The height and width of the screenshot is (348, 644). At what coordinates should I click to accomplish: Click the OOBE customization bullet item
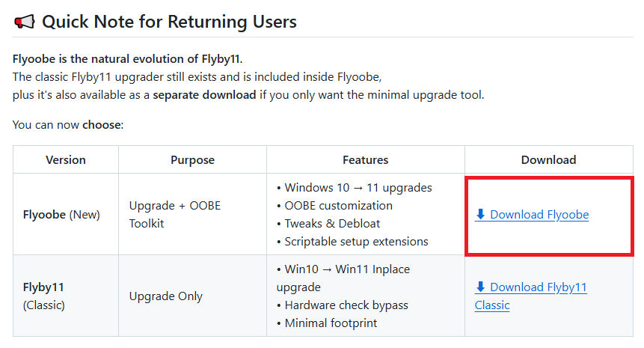point(339,206)
